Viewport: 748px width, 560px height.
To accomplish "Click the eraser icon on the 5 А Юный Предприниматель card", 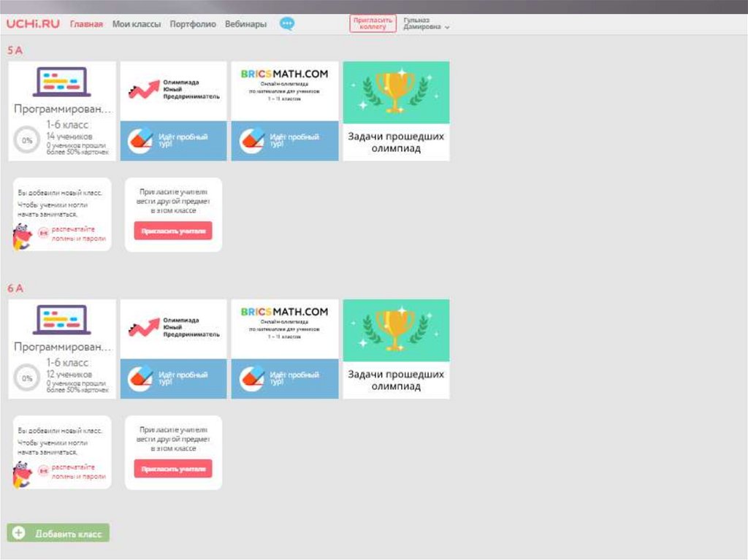I will (140, 140).
